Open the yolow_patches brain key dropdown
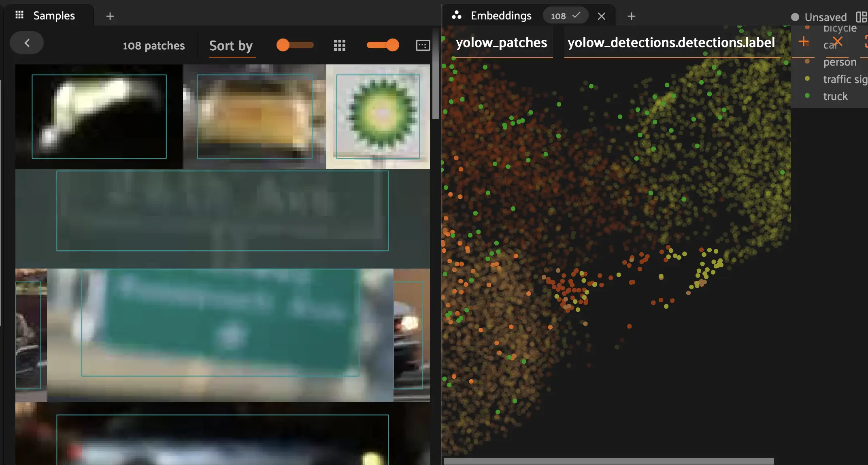Viewport: 868px width, 465px height. [x=501, y=43]
